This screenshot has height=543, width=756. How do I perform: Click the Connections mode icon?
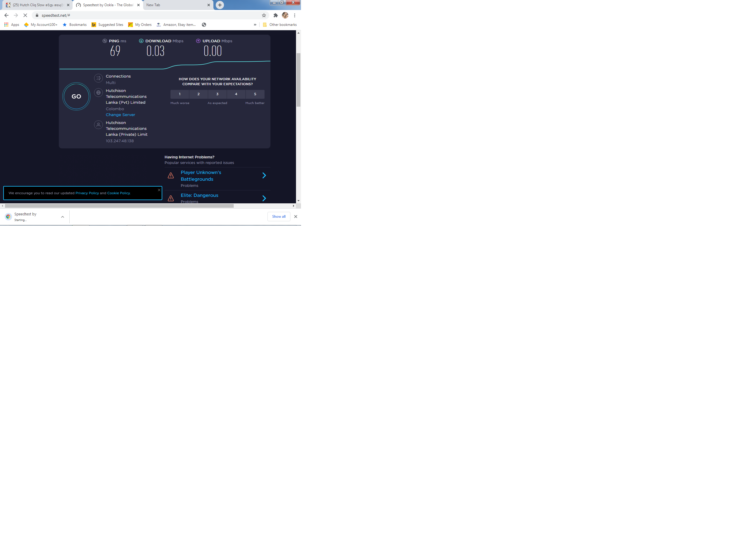coord(98,78)
